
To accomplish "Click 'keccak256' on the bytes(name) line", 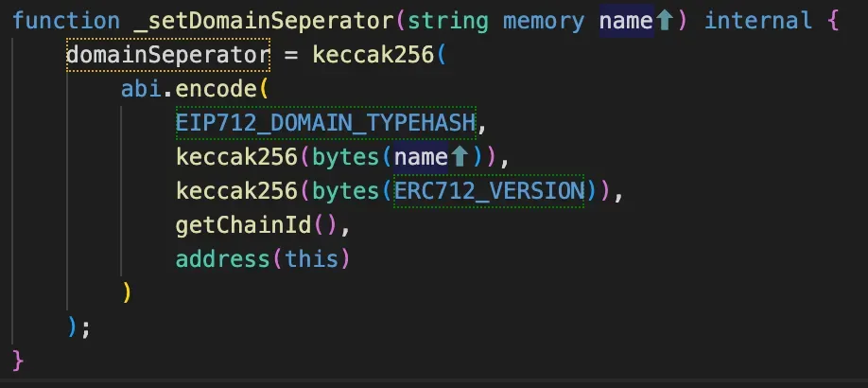I will click(x=237, y=157).
